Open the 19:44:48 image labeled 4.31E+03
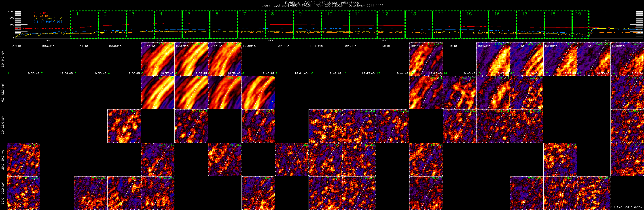644x210 pixels. coord(426,59)
